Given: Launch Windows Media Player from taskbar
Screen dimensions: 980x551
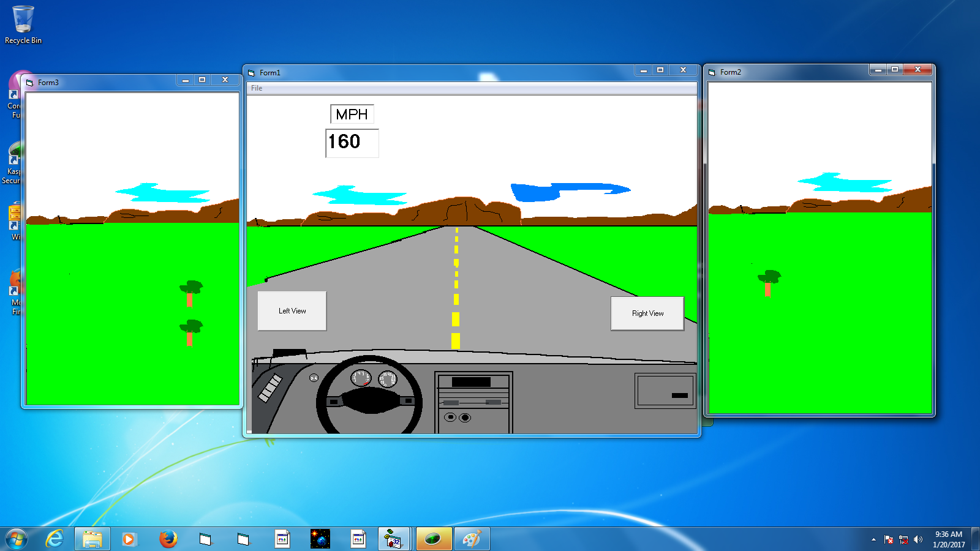Looking at the screenshot, I should click(129, 539).
